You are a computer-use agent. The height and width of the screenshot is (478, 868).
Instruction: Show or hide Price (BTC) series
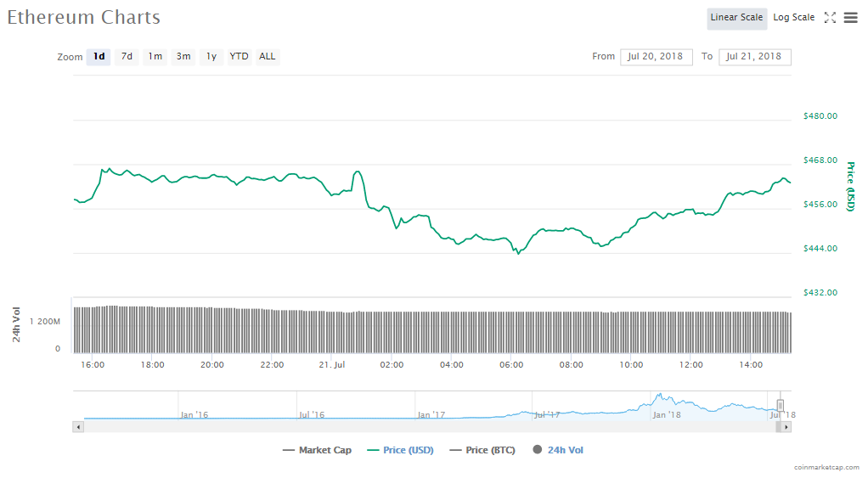482,450
